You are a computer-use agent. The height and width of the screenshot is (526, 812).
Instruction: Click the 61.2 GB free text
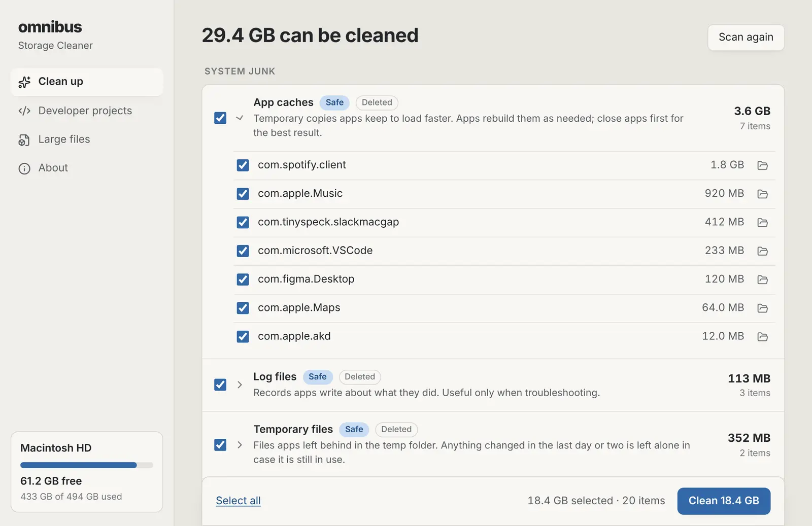click(51, 481)
